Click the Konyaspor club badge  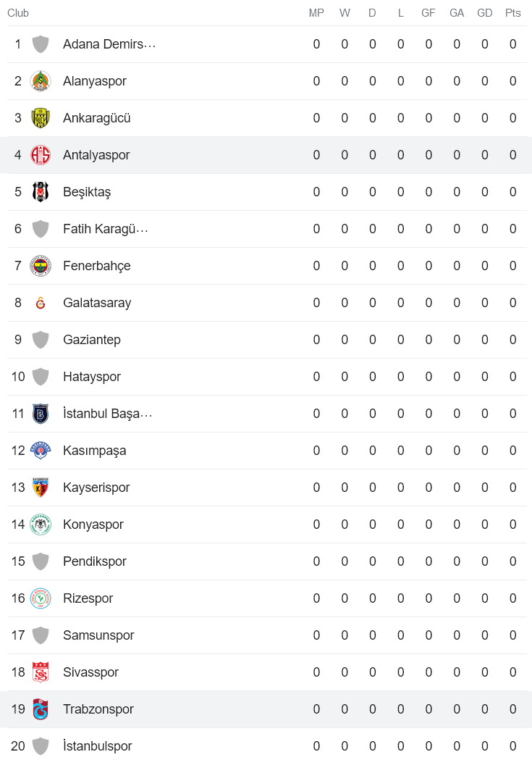point(41,524)
